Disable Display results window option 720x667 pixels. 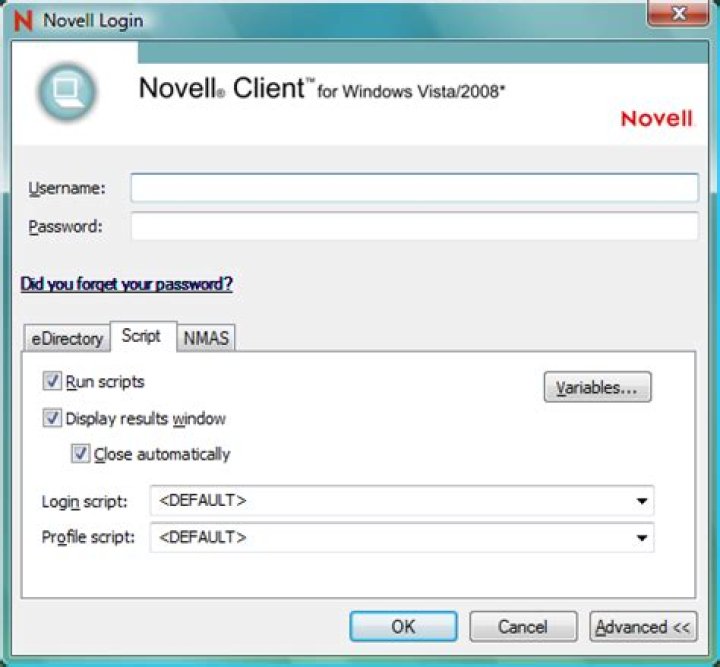(x=52, y=418)
